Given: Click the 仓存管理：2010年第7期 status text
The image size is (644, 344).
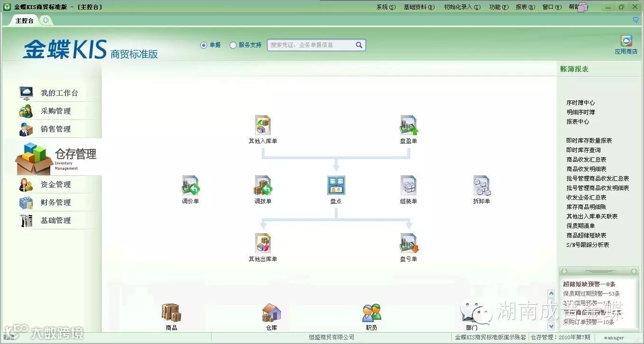Looking at the screenshot, I should pos(560,337).
